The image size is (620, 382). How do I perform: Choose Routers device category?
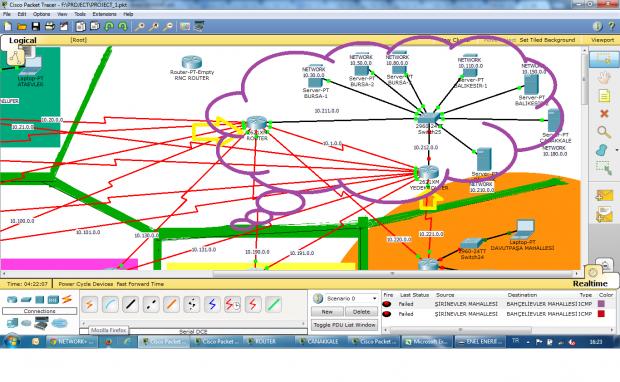12,299
